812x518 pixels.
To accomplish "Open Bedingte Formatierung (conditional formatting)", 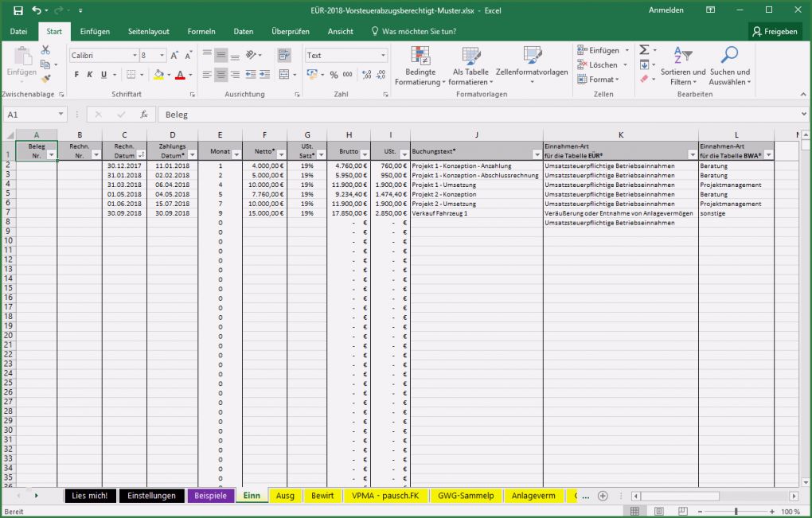I will point(420,65).
